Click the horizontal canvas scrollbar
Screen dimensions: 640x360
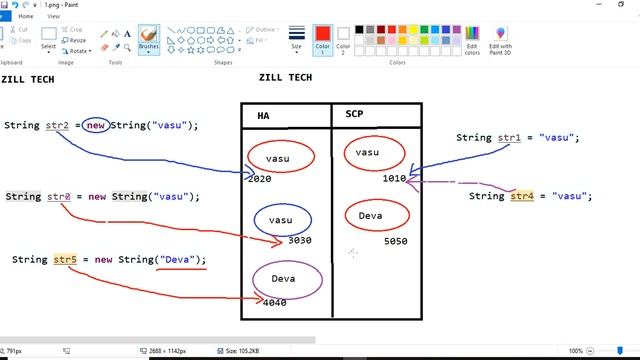point(158,340)
